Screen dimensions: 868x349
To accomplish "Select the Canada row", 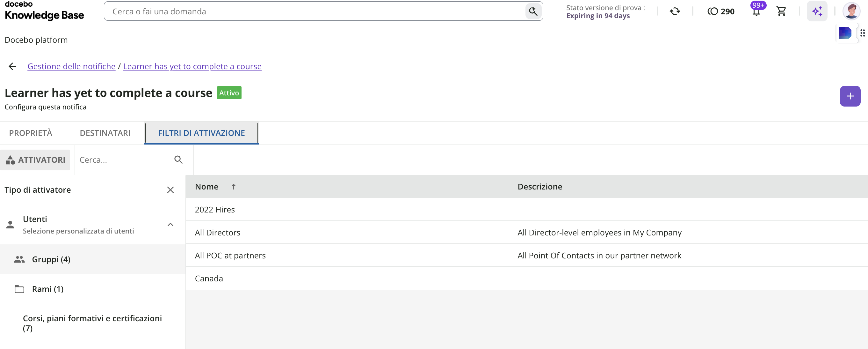I will coord(527,278).
